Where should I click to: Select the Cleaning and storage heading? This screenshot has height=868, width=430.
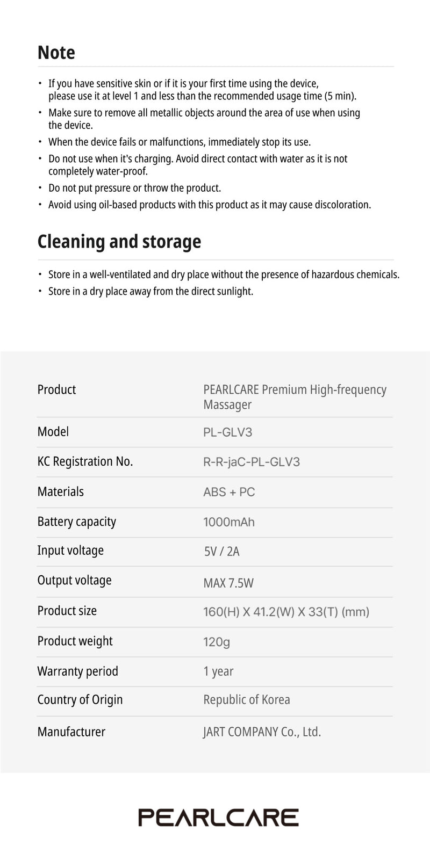click(x=119, y=242)
